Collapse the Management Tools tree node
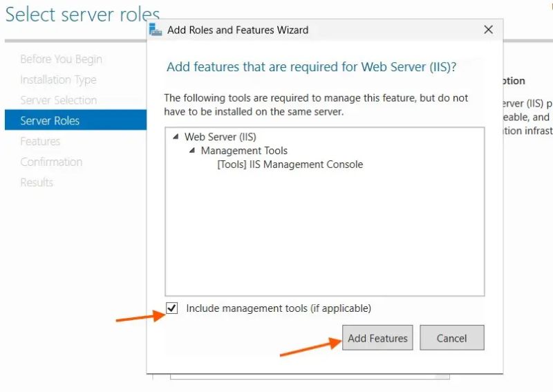Screen dimensions: 553x392 coord(192,151)
